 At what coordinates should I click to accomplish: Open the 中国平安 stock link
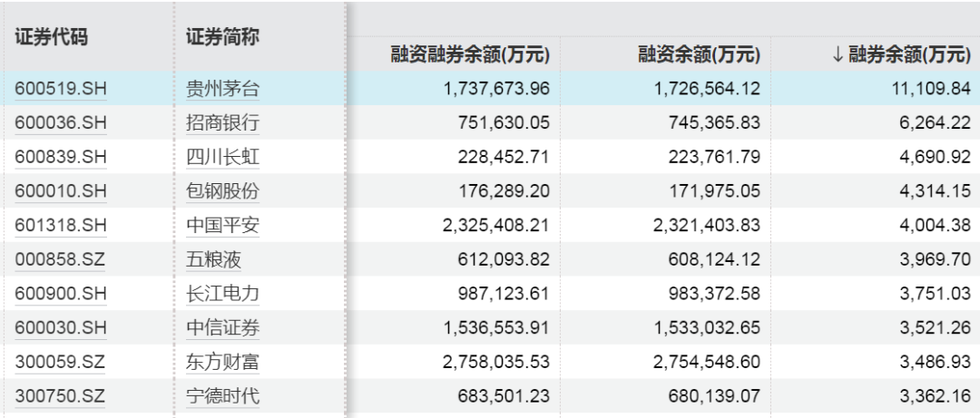point(222,226)
